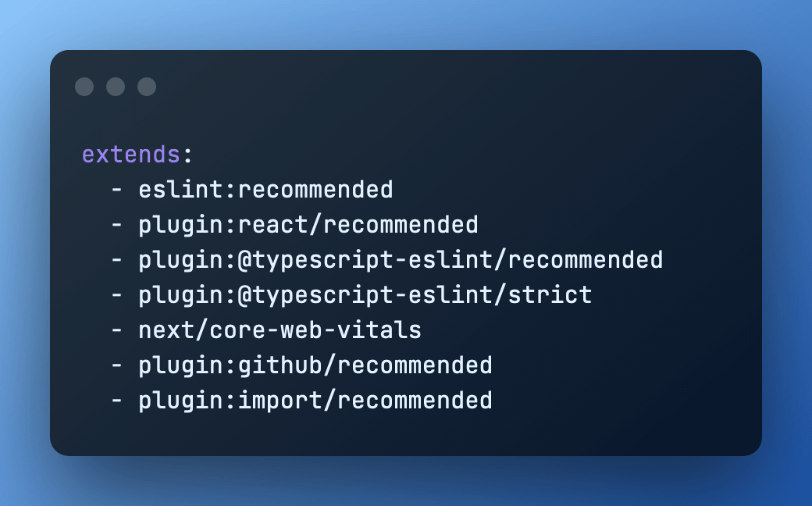Viewport: 812px width, 506px height.
Task: Click the "plugin:@typescript-eslint/recommended" line
Action: click(x=401, y=260)
